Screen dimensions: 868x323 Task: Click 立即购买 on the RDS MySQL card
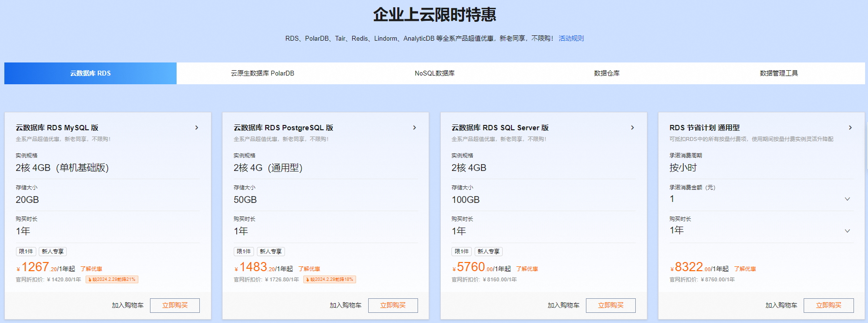click(175, 306)
